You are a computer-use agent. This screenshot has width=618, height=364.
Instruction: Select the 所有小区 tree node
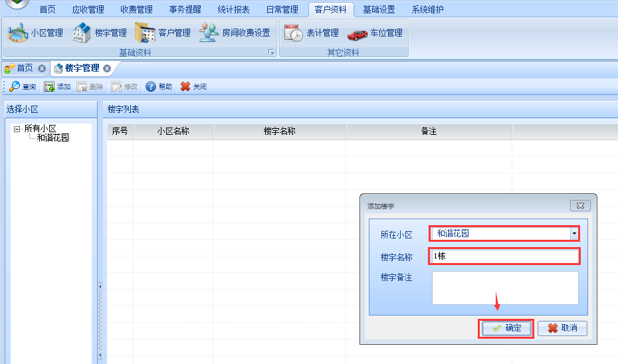(x=40, y=128)
